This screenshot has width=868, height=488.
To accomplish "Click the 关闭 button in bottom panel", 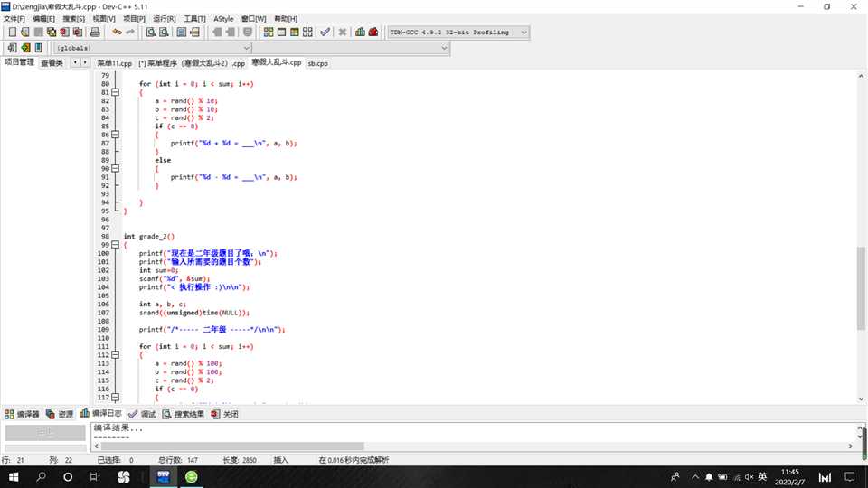I will tap(225, 414).
